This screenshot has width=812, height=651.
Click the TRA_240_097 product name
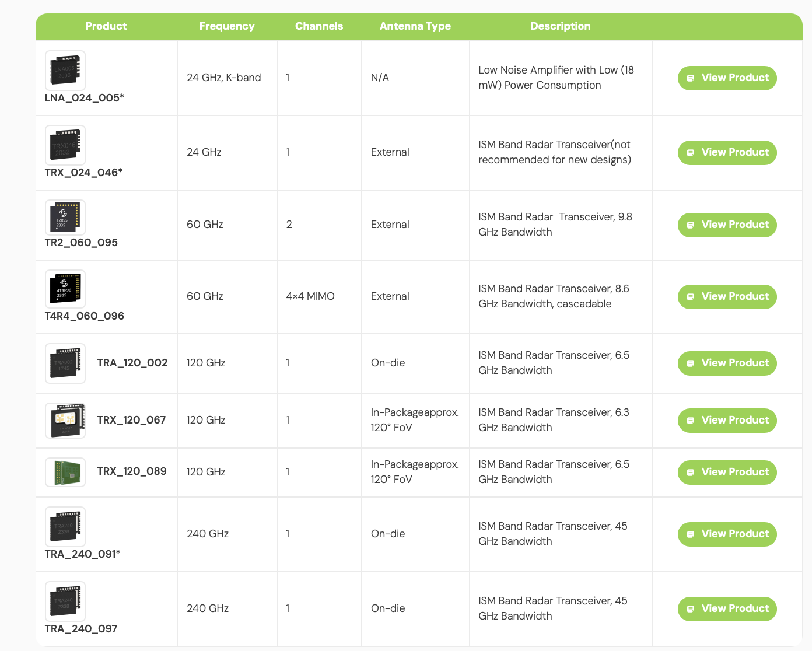point(81,629)
